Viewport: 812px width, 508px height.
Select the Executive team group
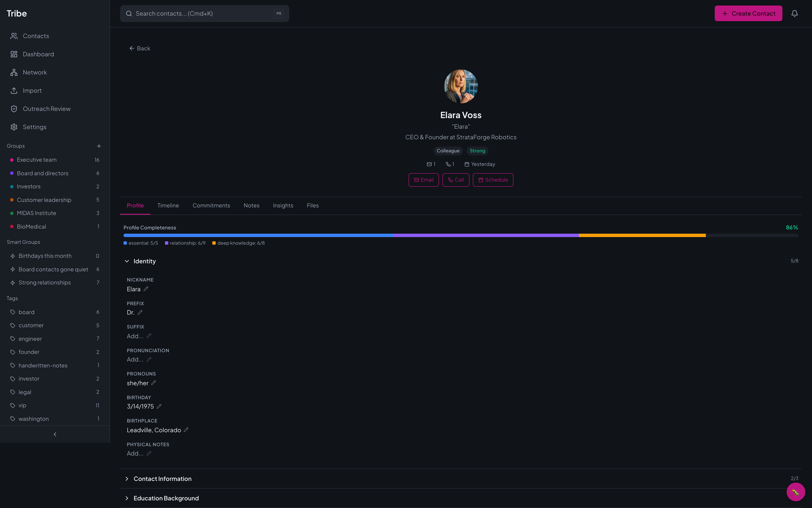[x=55, y=160]
